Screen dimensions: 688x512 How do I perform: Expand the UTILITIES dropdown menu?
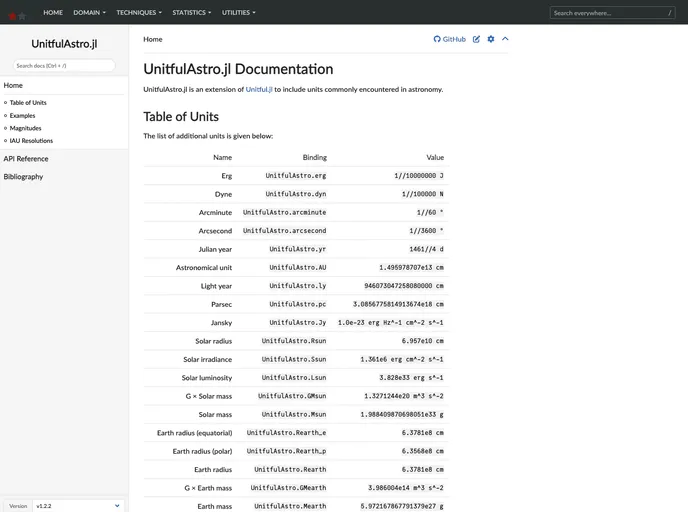(238, 12)
